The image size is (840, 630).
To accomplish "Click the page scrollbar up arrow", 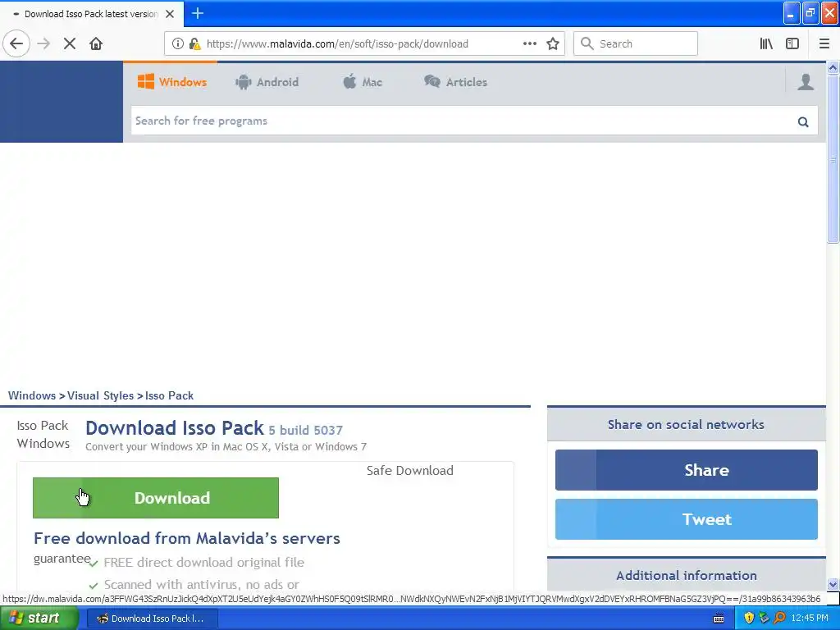I will 833,67.
